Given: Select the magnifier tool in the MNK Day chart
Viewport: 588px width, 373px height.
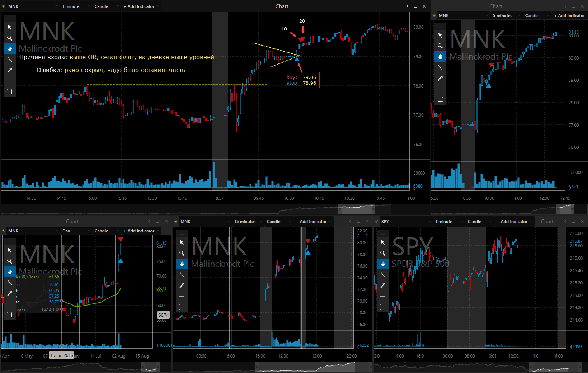Looking at the screenshot, I should pos(10,261).
